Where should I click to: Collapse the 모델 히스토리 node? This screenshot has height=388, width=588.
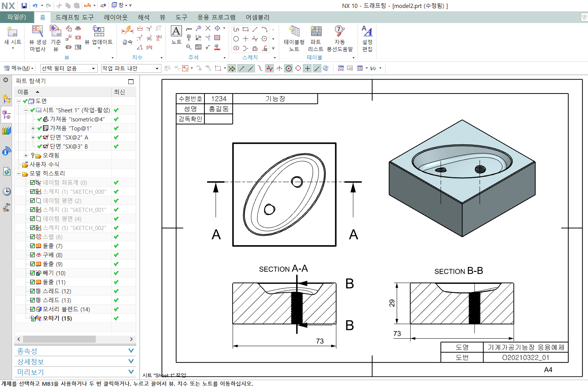click(x=19, y=173)
